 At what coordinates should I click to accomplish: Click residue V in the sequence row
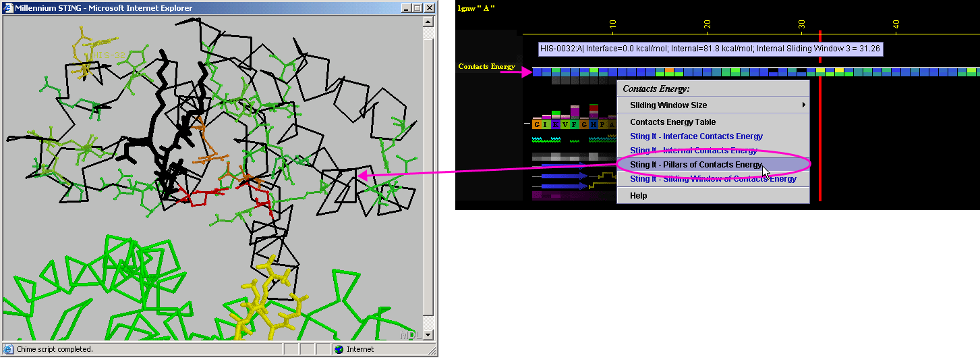point(565,124)
